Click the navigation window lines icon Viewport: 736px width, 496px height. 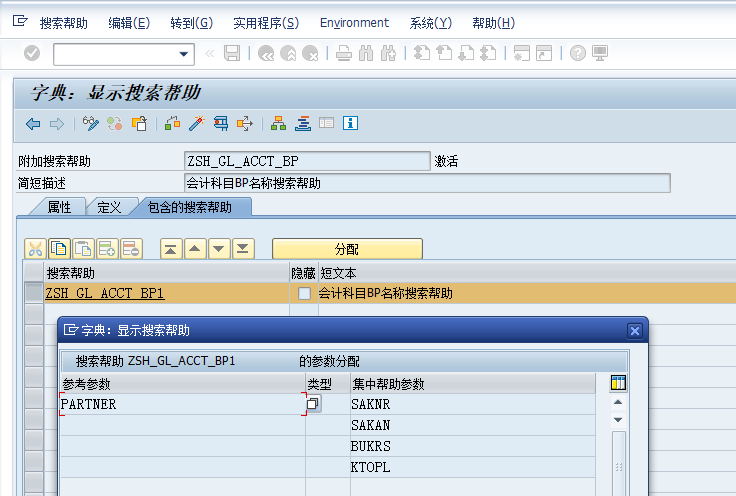click(303, 124)
